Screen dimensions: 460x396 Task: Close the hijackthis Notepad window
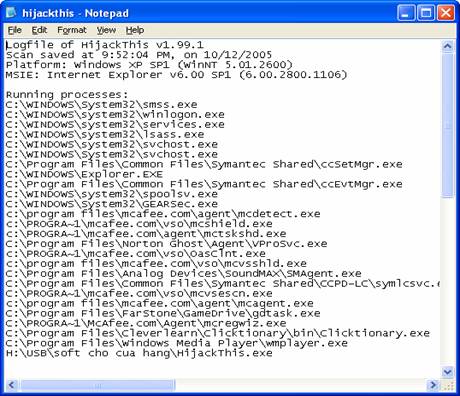pyautogui.click(x=446, y=13)
